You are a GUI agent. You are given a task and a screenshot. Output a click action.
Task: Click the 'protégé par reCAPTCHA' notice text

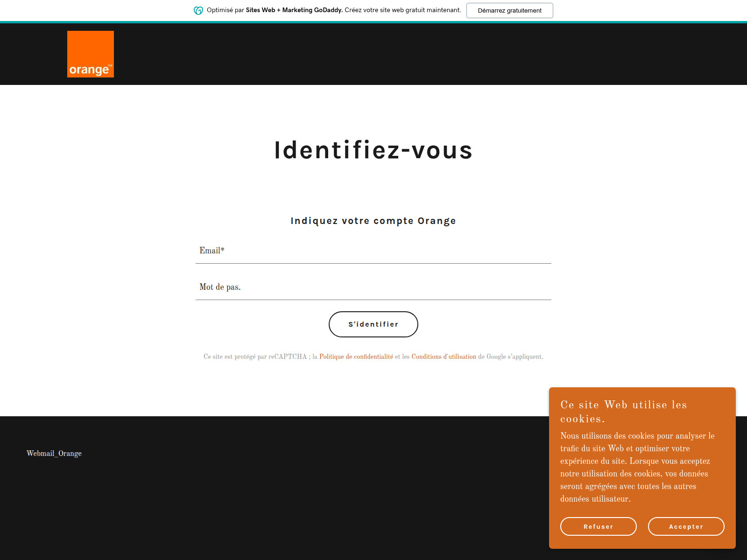(x=255, y=357)
